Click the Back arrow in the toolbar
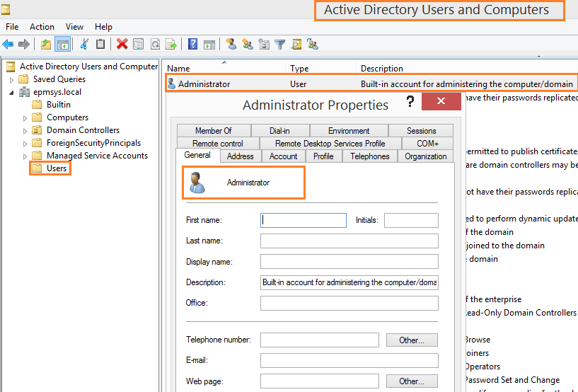Image resolution: width=578 pixels, height=392 pixels. point(8,45)
